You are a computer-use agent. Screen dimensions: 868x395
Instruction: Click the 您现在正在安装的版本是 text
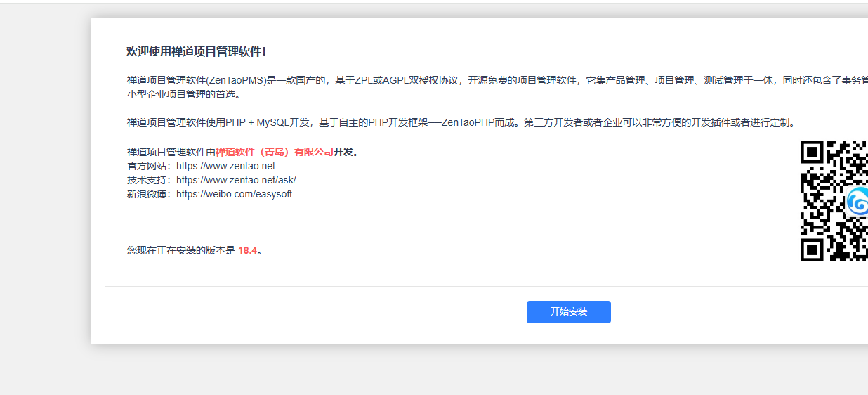[180, 250]
